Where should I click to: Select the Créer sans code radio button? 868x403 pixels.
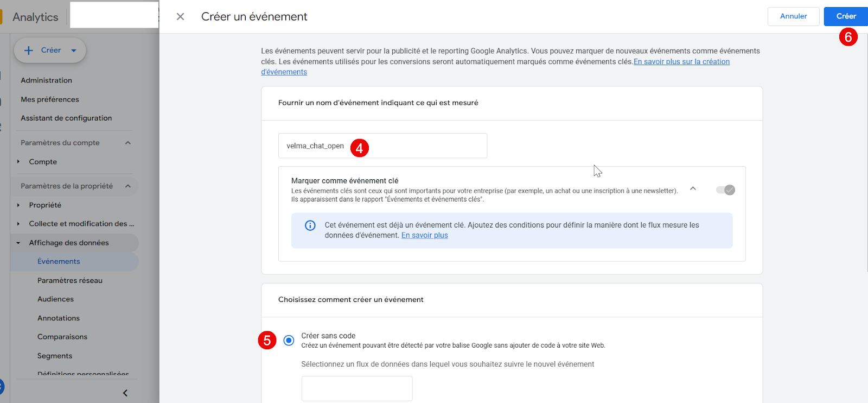coord(289,340)
